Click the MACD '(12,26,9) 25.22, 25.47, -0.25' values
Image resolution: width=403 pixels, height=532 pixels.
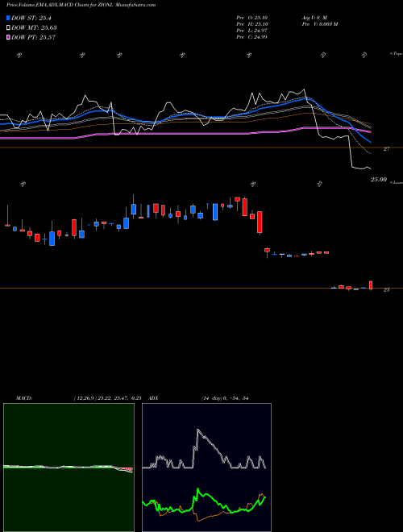[110, 398]
